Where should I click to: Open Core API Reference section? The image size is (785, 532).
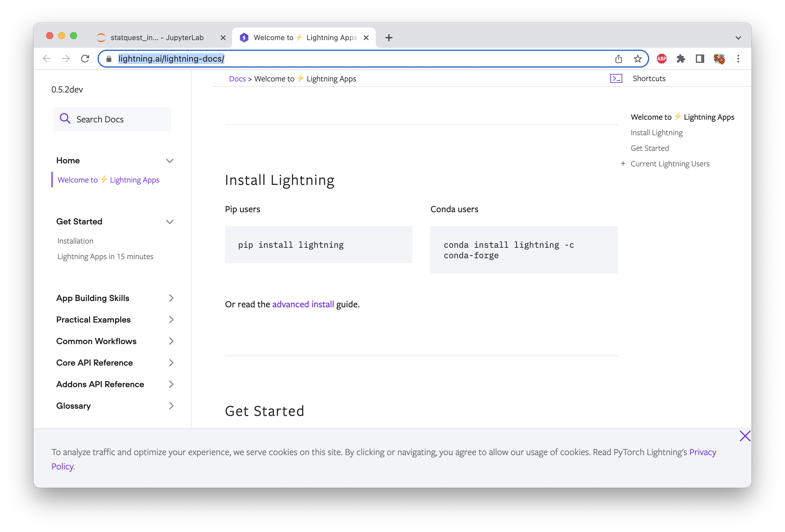click(x=95, y=362)
